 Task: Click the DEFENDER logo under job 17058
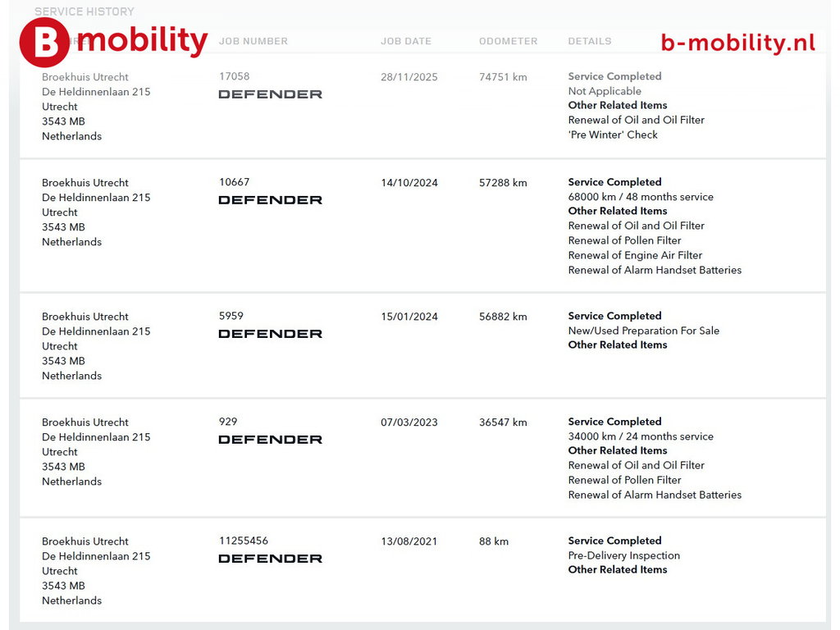pos(270,94)
